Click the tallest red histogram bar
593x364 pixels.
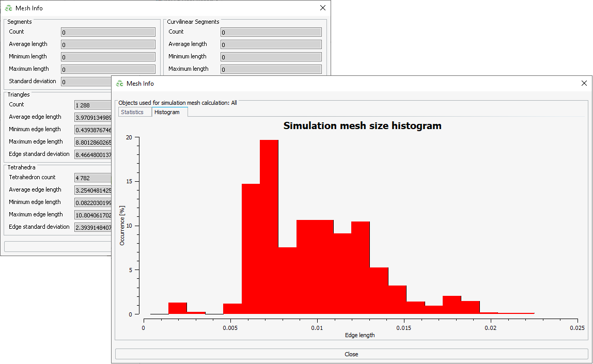269,227
